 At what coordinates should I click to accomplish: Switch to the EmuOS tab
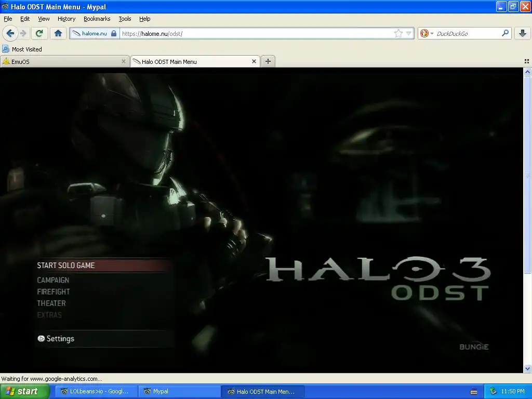click(64, 61)
